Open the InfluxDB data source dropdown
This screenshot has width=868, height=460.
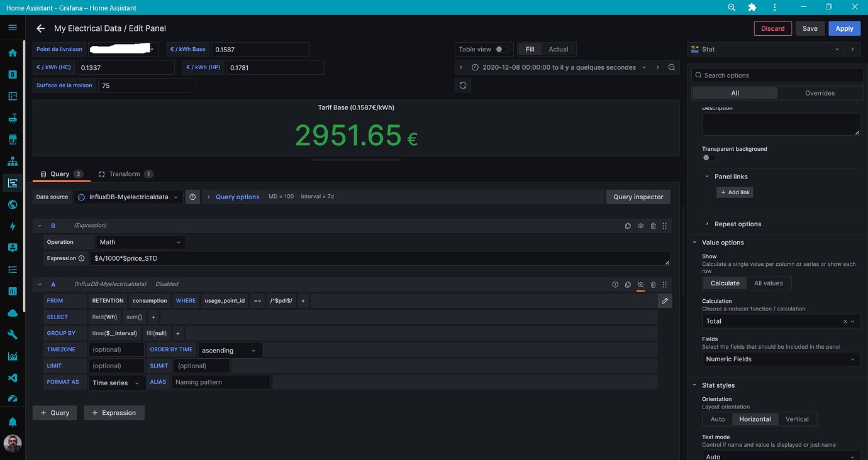(128, 197)
